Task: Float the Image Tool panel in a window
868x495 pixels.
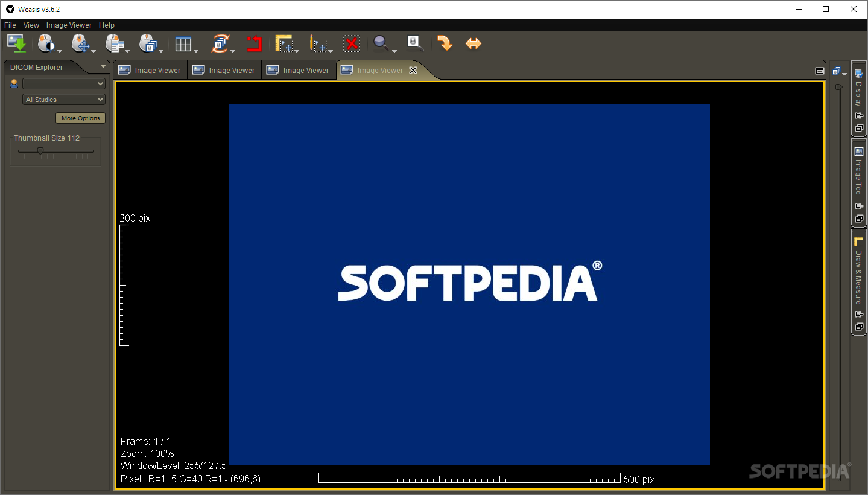Action: 859,219
